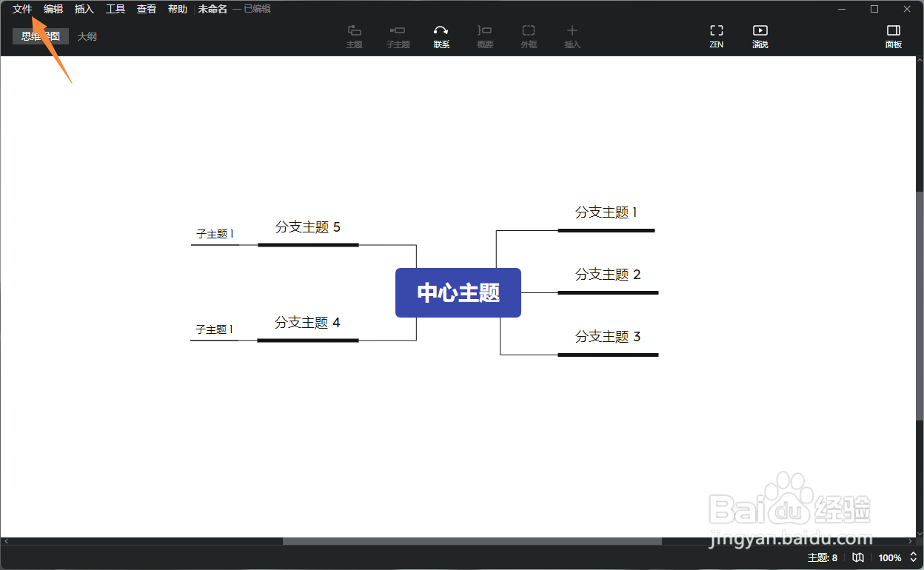Click the 主题 (Topic) toolbar icon
This screenshot has height=570, width=924.
355,36
